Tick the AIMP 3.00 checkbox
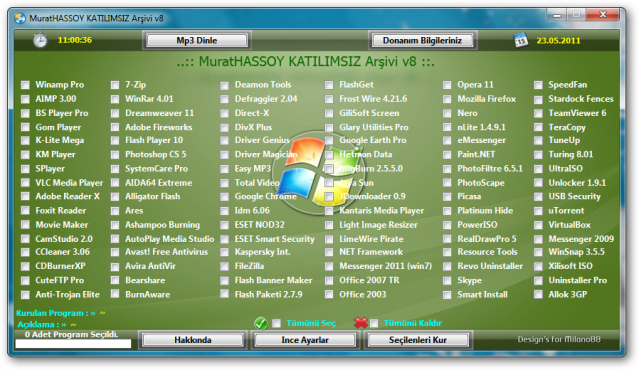Image resolution: width=639 pixels, height=370 pixels. [25, 99]
